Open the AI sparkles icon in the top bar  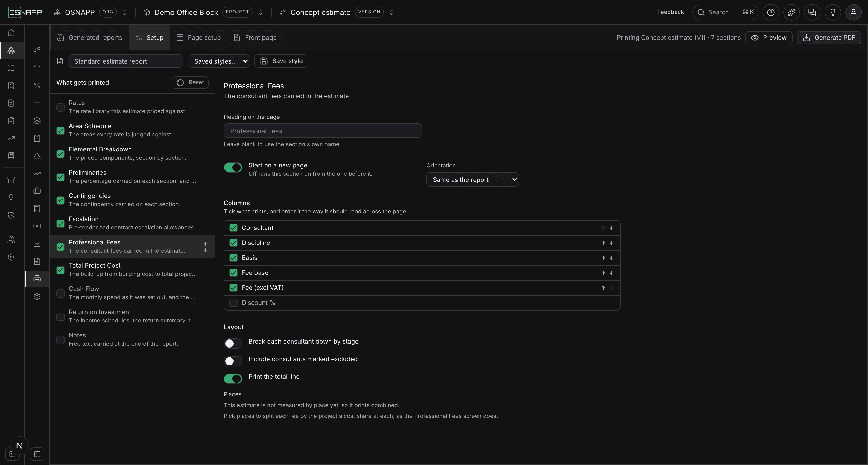click(791, 12)
